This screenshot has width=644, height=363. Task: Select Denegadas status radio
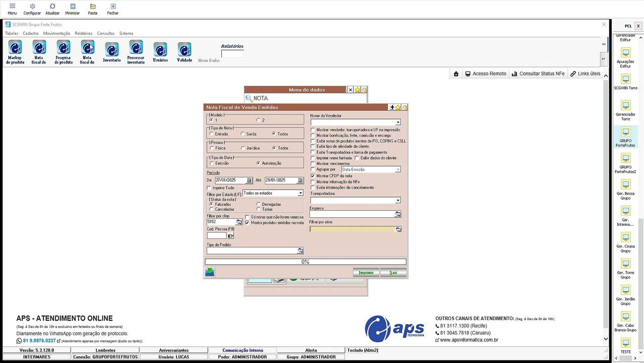click(259, 204)
